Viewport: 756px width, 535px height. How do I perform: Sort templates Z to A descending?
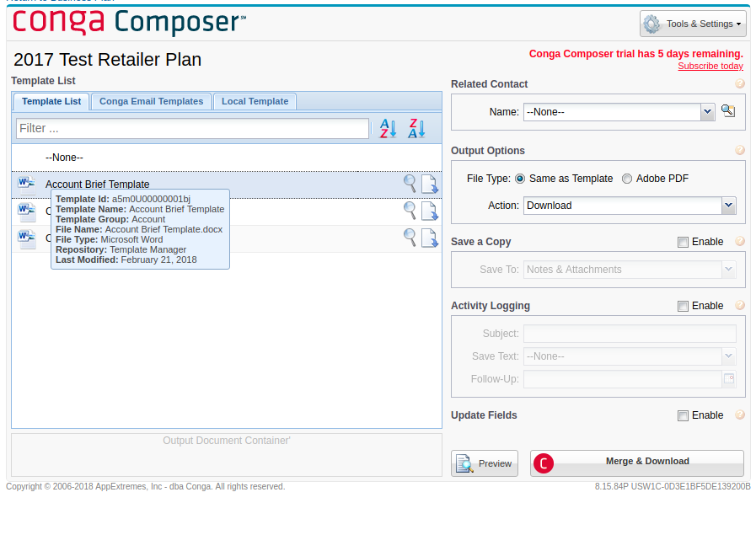coord(416,129)
